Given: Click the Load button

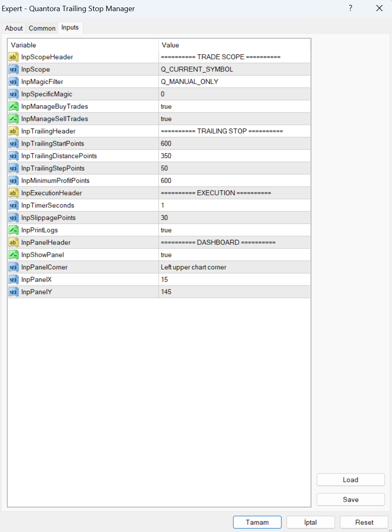Looking at the screenshot, I should tap(351, 480).
